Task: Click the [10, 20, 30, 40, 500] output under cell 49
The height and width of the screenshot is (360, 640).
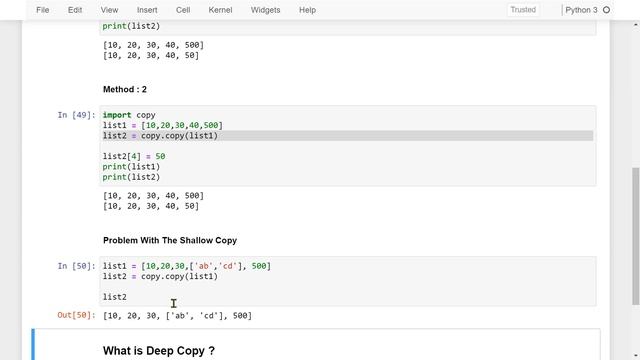Action: (x=153, y=196)
